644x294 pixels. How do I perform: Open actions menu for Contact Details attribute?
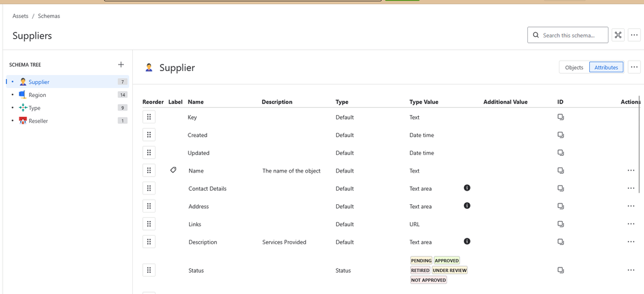point(631,188)
